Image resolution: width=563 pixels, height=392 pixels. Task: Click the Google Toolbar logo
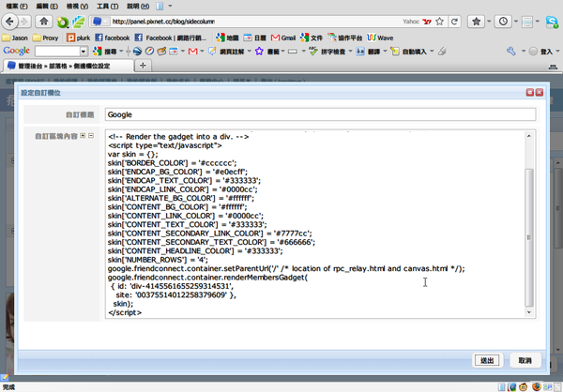(x=17, y=51)
